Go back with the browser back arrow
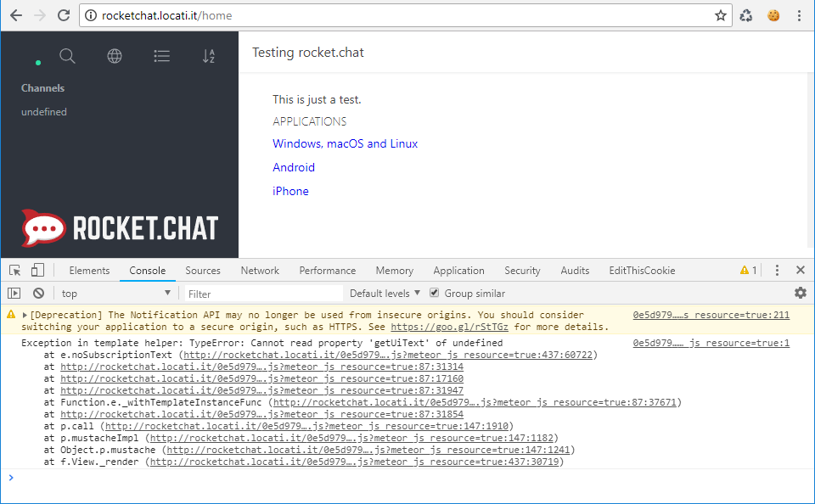 pyautogui.click(x=16, y=15)
